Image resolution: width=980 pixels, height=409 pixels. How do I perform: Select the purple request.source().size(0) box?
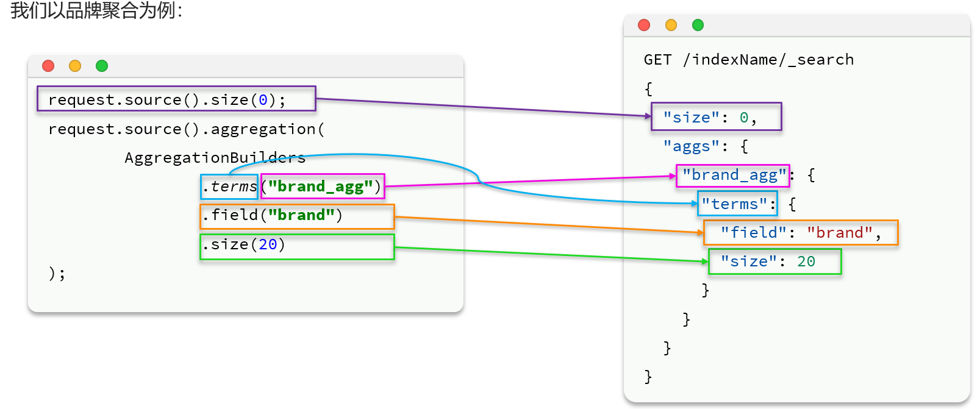tap(176, 99)
